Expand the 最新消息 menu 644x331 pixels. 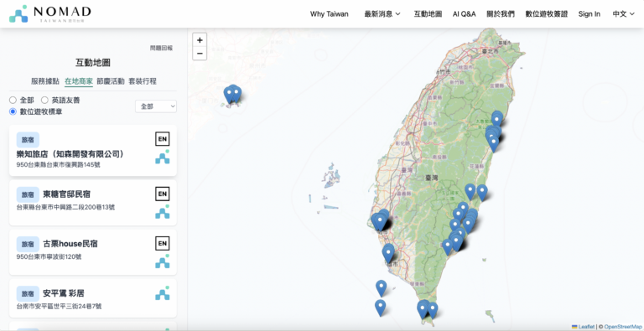(382, 14)
